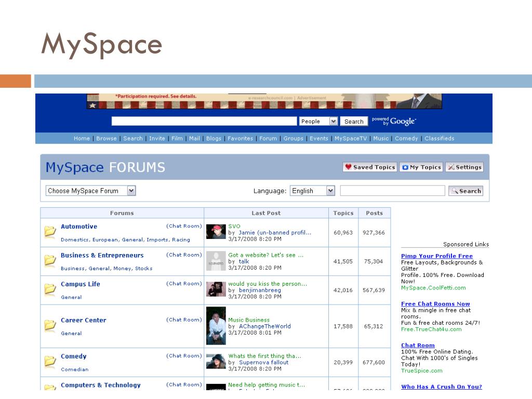The height and width of the screenshot is (399, 532).
Task: Click the forum search text field
Action: pos(393,191)
